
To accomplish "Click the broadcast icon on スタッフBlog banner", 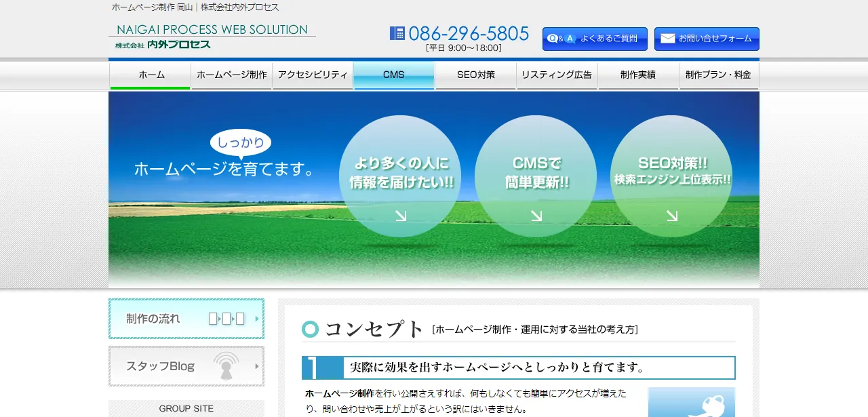I will [x=226, y=366].
